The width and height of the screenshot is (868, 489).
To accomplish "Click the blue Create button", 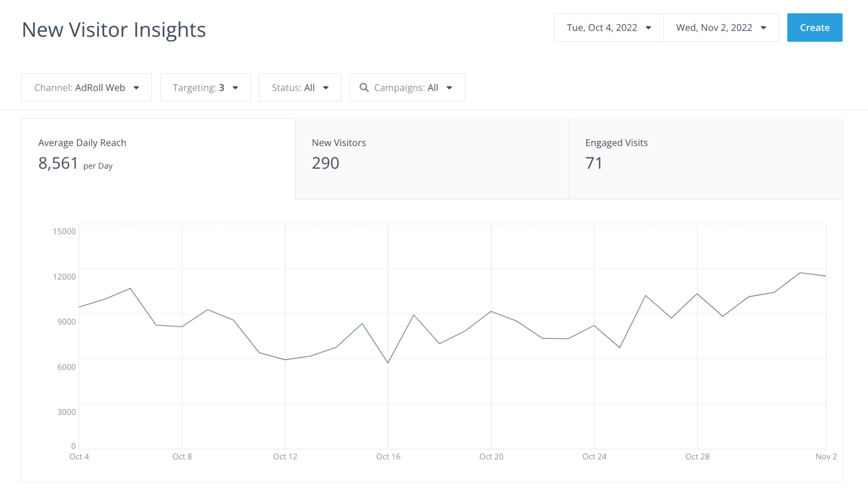I will (814, 28).
